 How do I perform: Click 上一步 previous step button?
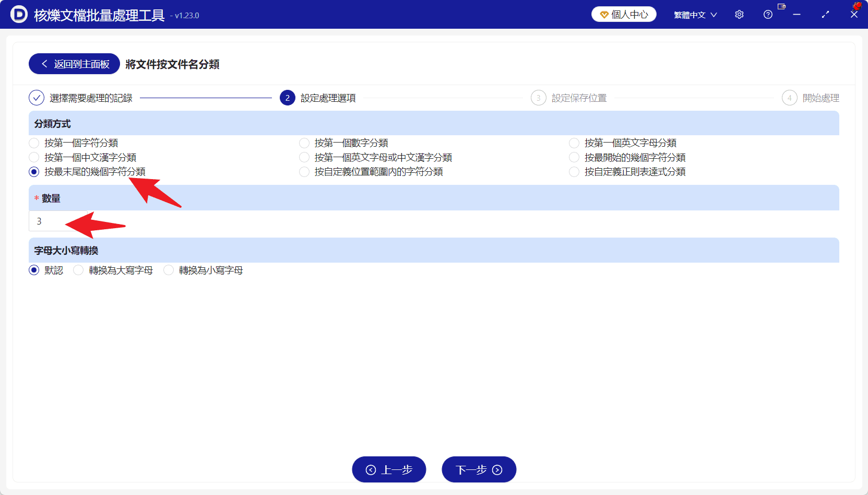[x=389, y=469]
